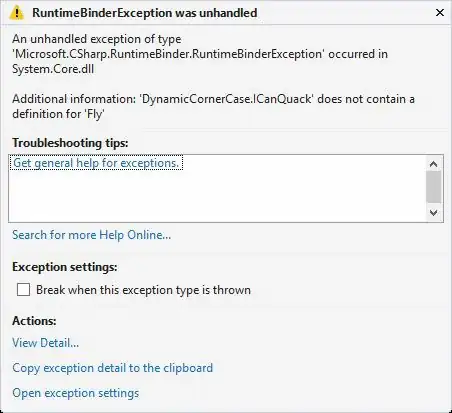Enable 'Break when this exception type is thrown' checkbox
This screenshot has height=413, width=452.
[23, 290]
